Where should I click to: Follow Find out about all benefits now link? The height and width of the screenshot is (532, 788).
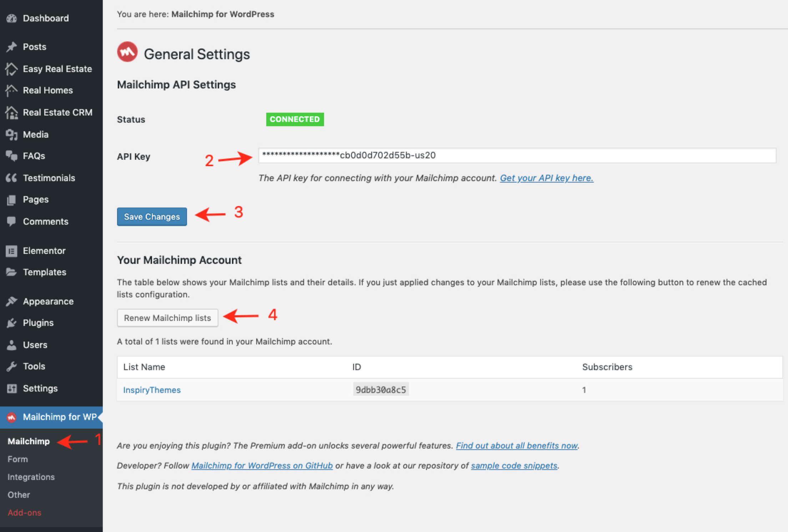click(517, 446)
